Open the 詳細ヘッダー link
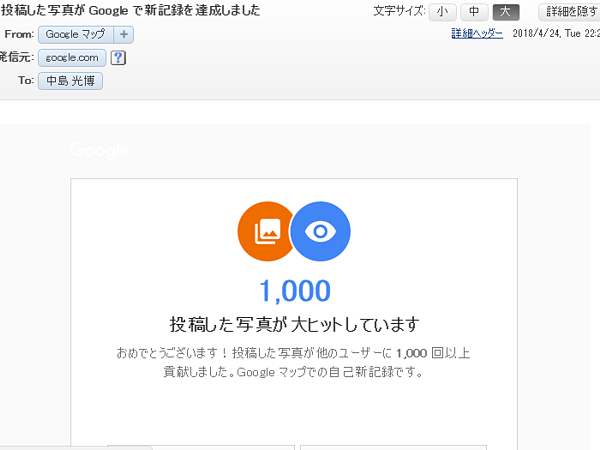Screen dimensions: 600x450 point(477,34)
